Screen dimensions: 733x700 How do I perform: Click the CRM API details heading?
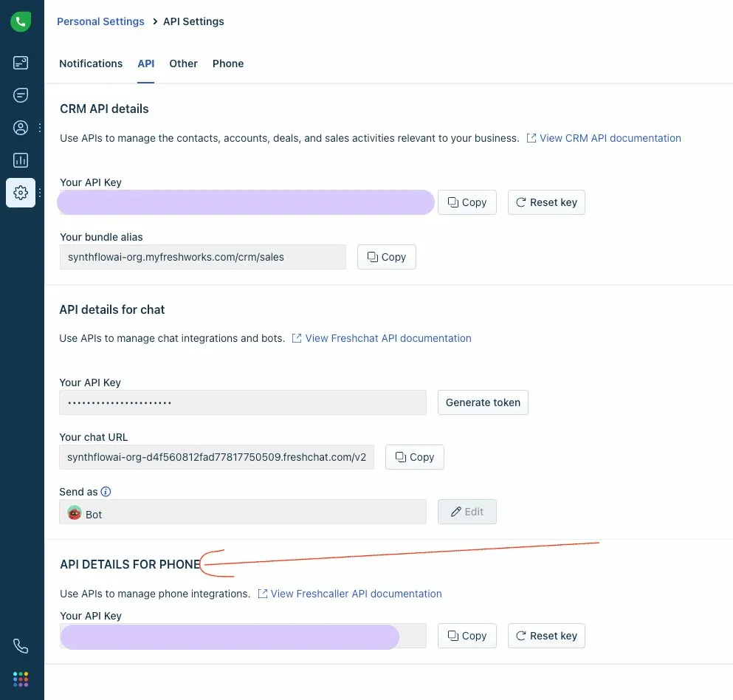(104, 109)
